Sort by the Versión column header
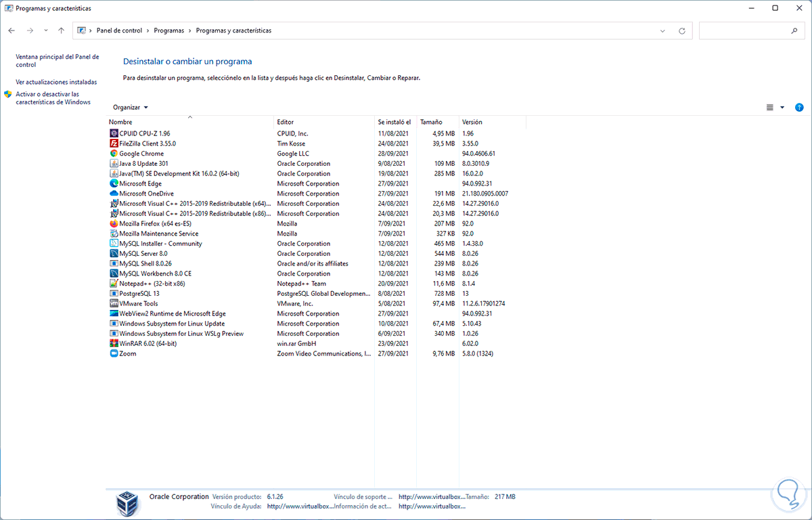The width and height of the screenshot is (812, 520). point(492,122)
